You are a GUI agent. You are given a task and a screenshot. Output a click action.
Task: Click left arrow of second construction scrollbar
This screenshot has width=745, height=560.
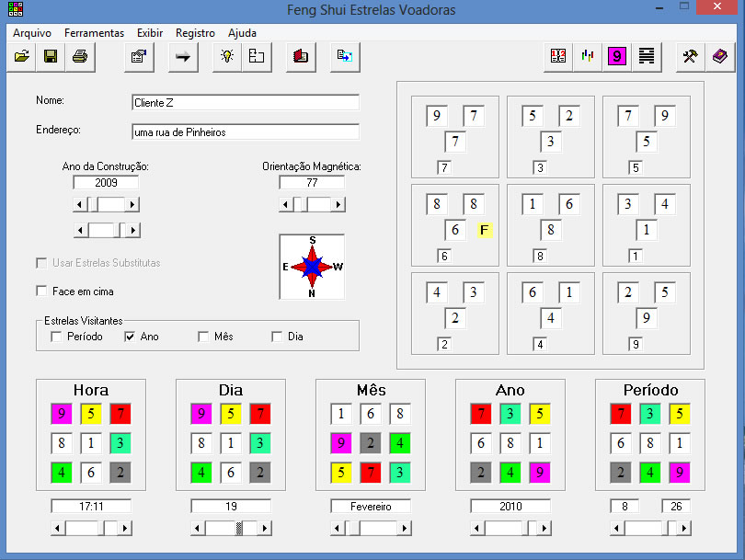[80, 231]
